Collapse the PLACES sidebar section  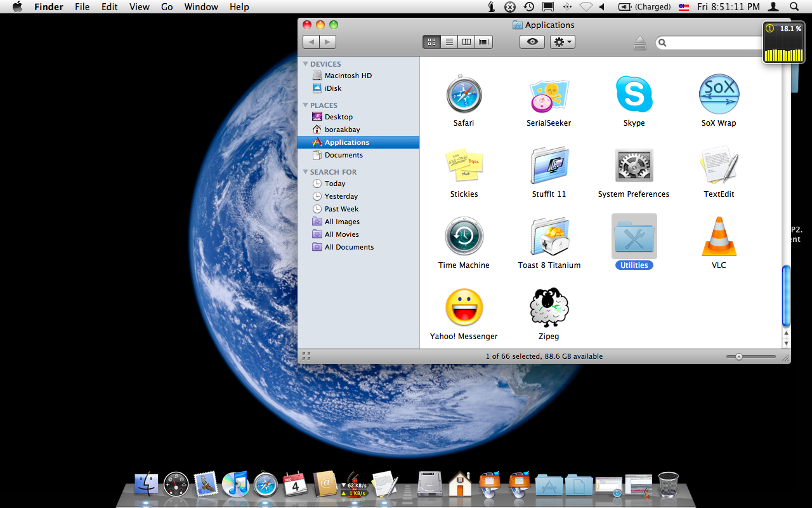pyautogui.click(x=306, y=105)
